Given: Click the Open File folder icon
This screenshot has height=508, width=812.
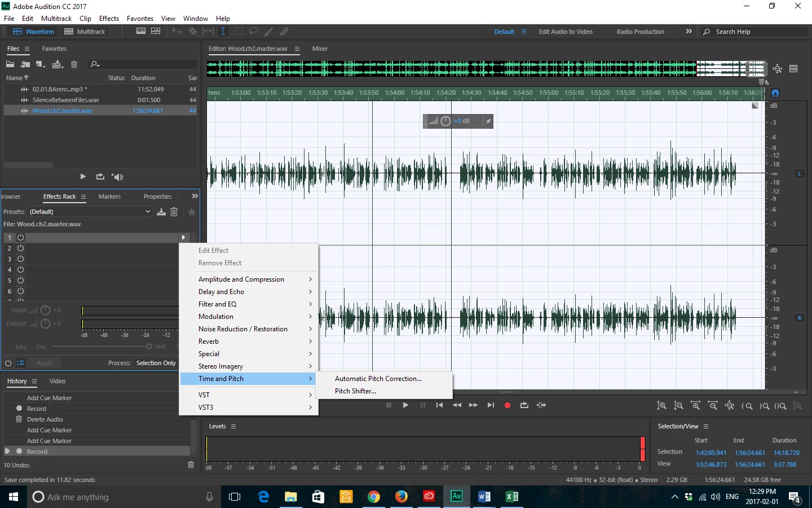Looking at the screenshot, I should [10, 64].
